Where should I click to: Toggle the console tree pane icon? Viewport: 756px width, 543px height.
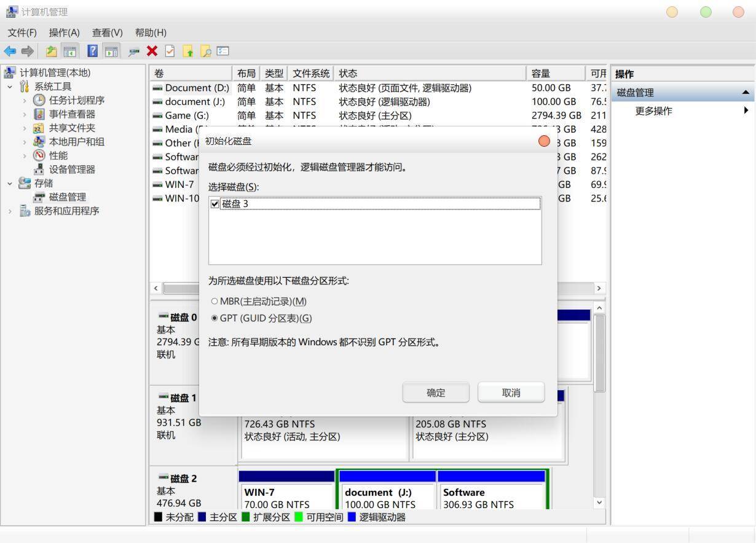point(71,51)
